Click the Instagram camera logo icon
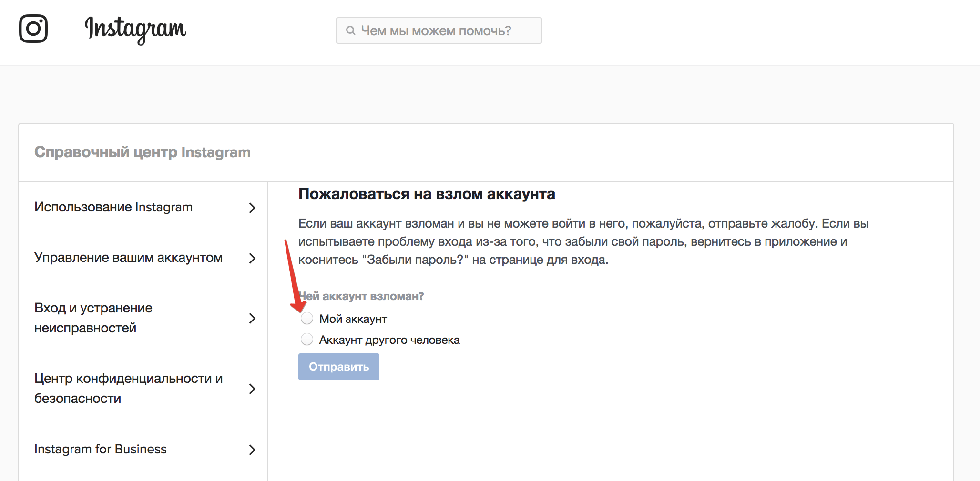The image size is (980, 481). pyautogui.click(x=33, y=29)
